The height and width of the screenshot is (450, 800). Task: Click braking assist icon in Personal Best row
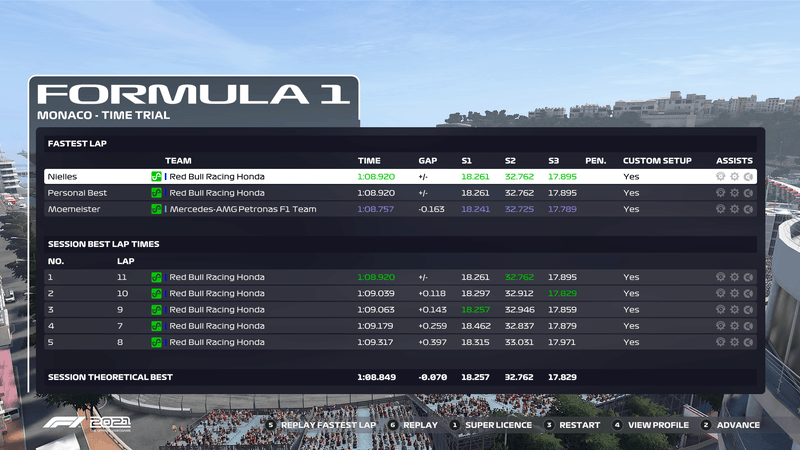748,193
